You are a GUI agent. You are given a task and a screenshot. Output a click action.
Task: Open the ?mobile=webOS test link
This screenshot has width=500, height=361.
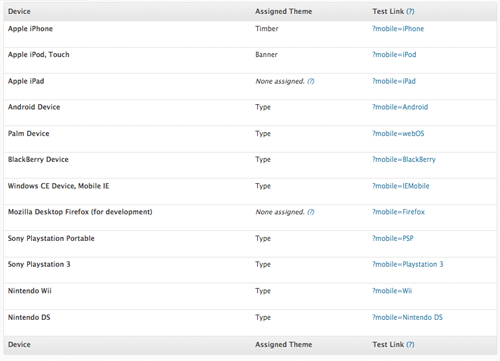[x=398, y=134]
